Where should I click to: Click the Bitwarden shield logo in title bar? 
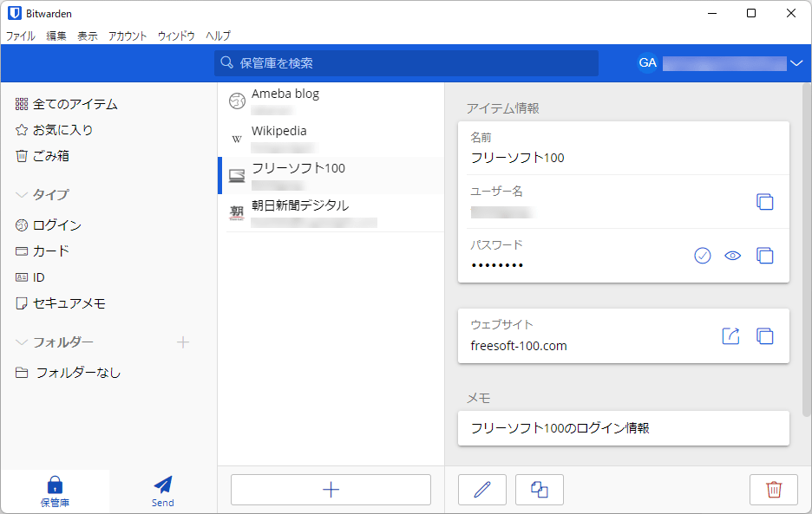(x=15, y=14)
